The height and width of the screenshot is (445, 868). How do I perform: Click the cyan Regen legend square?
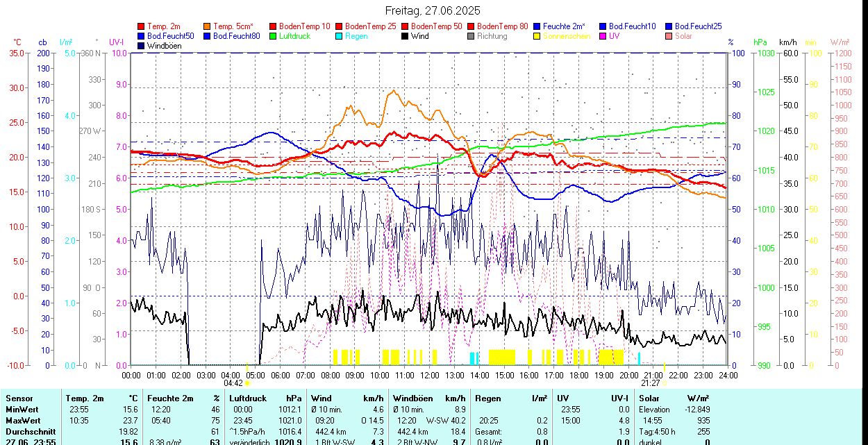click(x=340, y=36)
